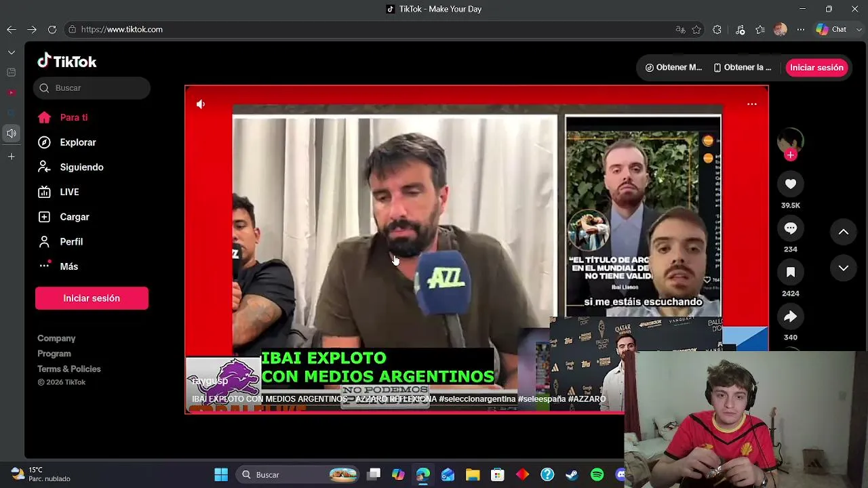
Task: Open the video three-dot options menu
Action: pyautogui.click(x=752, y=104)
